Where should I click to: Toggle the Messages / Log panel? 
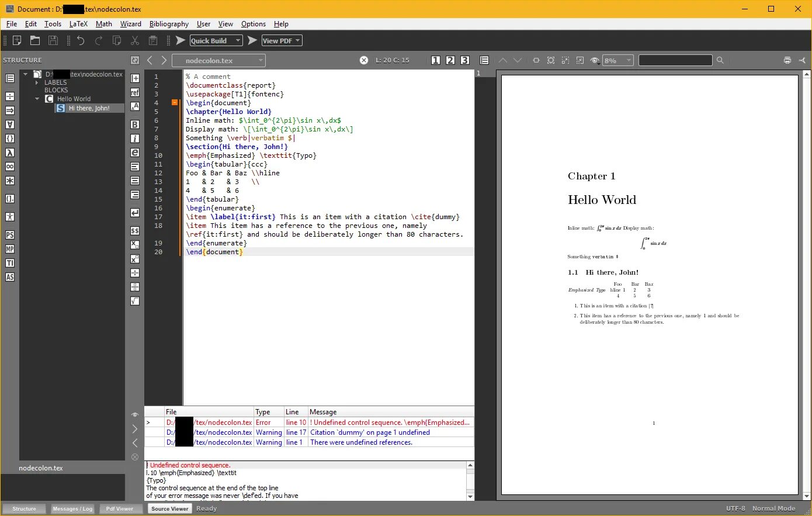(72, 508)
